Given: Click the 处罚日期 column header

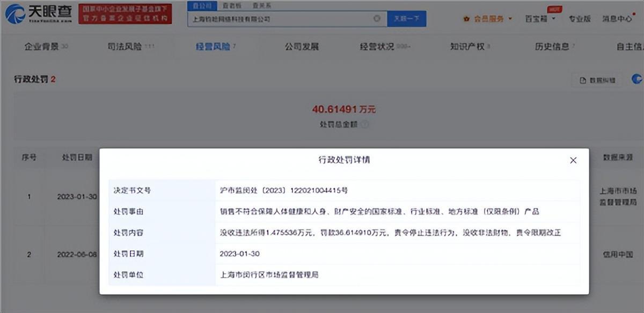Looking at the screenshot, I should (x=77, y=158).
